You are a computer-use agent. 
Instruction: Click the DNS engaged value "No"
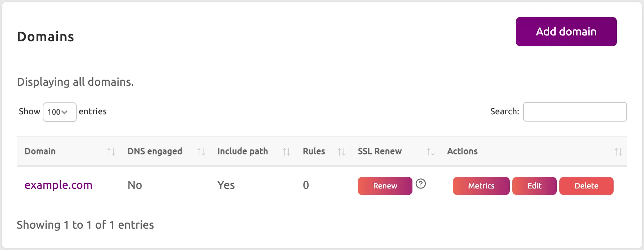click(x=135, y=185)
